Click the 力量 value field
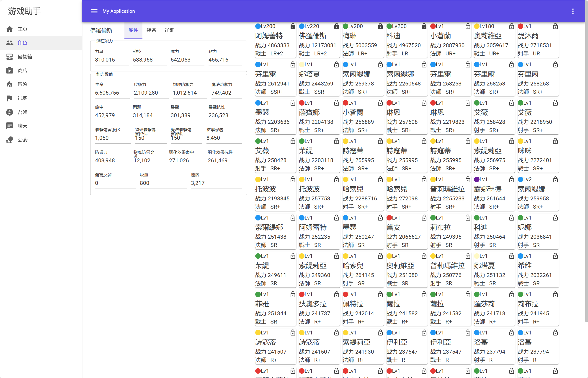Viewport: 588px width, 378px height. click(x=112, y=60)
